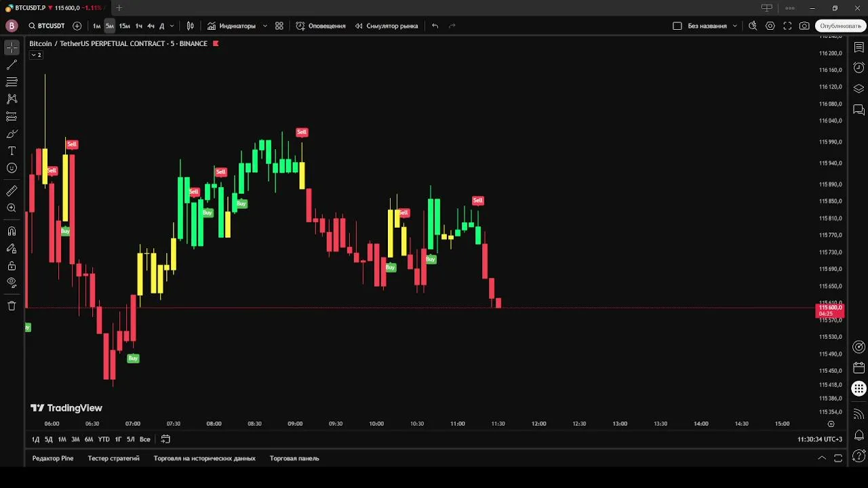The width and height of the screenshot is (868, 488).
Task: Activate the zoom in tool
Action: tap(12, 208)
